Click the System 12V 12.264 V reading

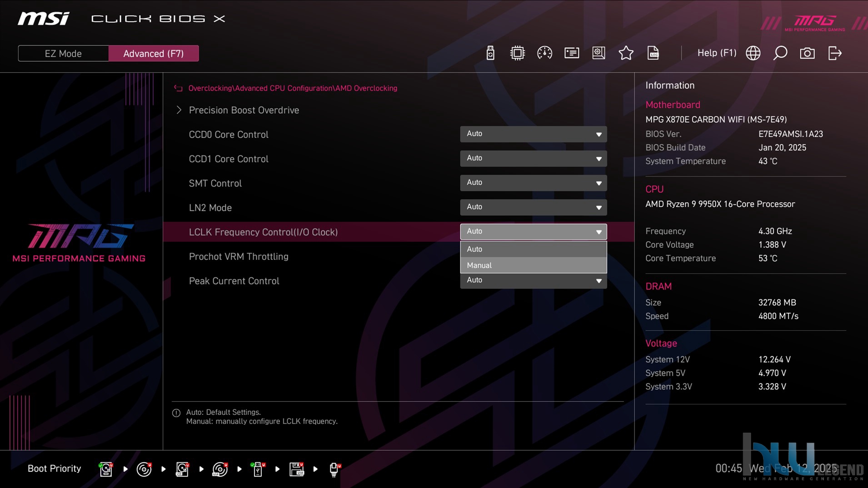pos(774,359)
